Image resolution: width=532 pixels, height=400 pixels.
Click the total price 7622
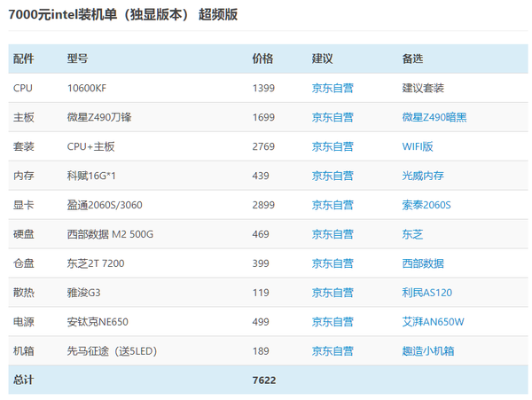(264, 380)
